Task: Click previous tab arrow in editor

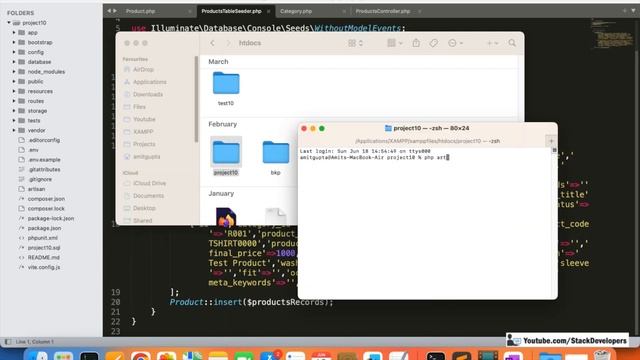Action: [x=109, y=11]
